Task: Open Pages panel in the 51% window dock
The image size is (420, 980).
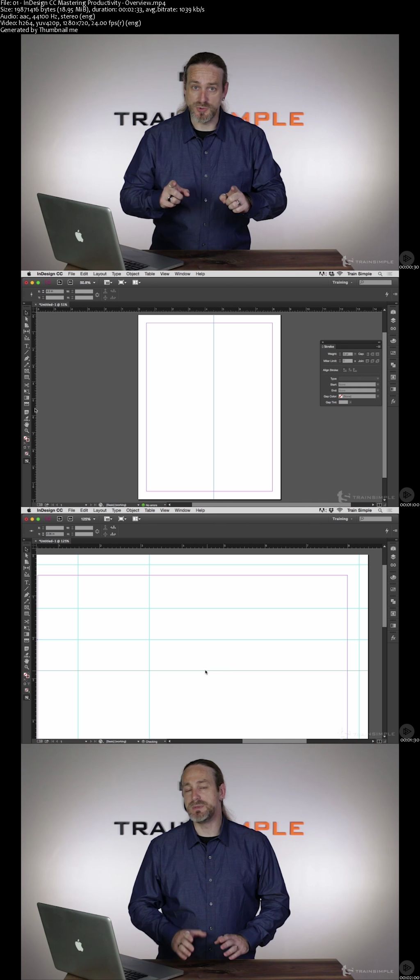Action: coord(393,312)
